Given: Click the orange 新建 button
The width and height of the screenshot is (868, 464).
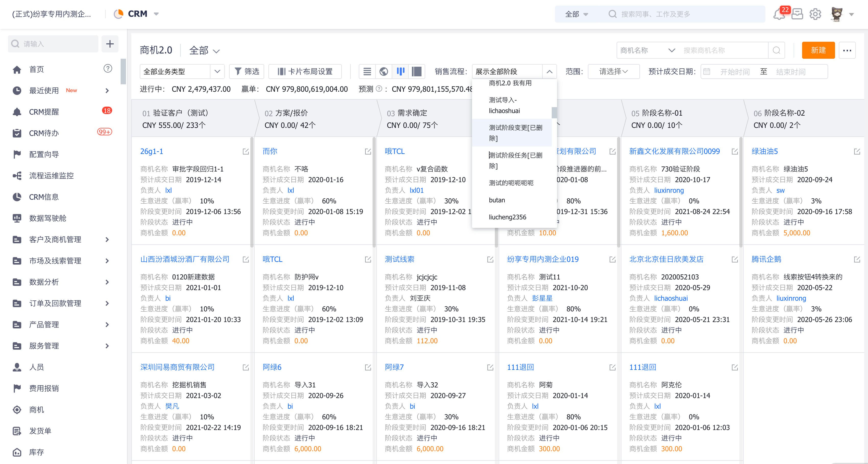Looking at the screenshot, I should (x=818, y=50).
